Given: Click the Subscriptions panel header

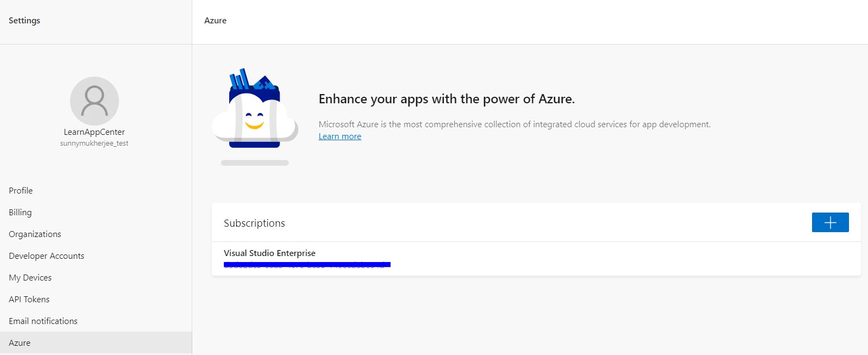Looking at the screenshot, I should [x=254, y=223].
